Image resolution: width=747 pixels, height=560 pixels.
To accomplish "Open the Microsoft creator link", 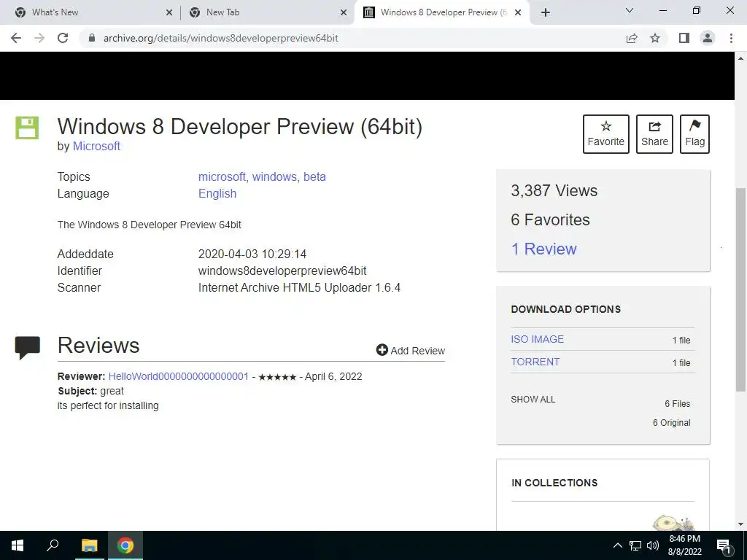I will pos(96,146).
